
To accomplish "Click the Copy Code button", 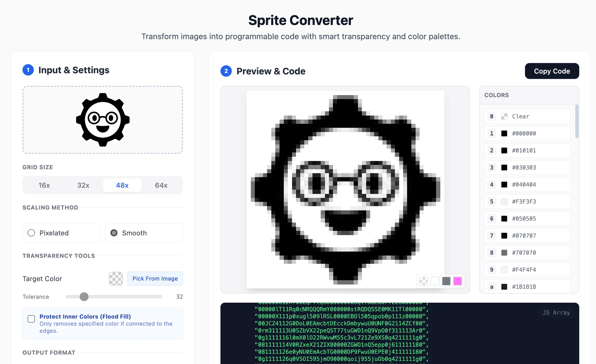I will pos(552,71).
